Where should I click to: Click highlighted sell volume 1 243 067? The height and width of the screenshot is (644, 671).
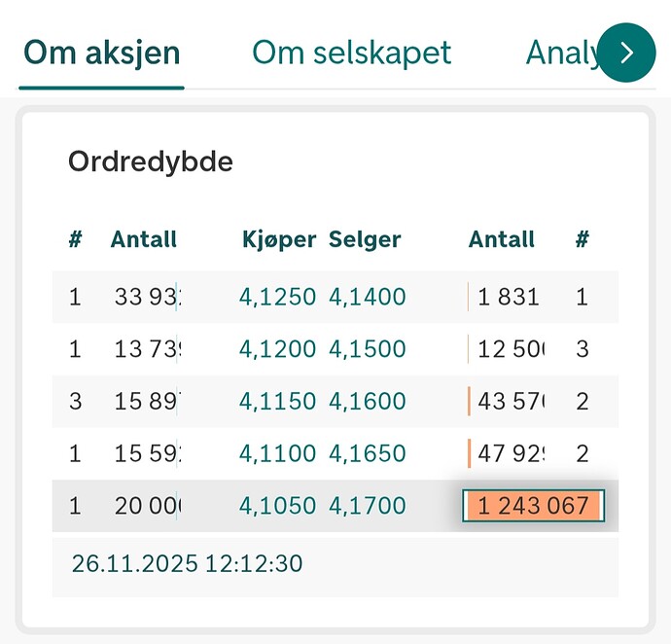pyautogui.click(x=533, y=506)
